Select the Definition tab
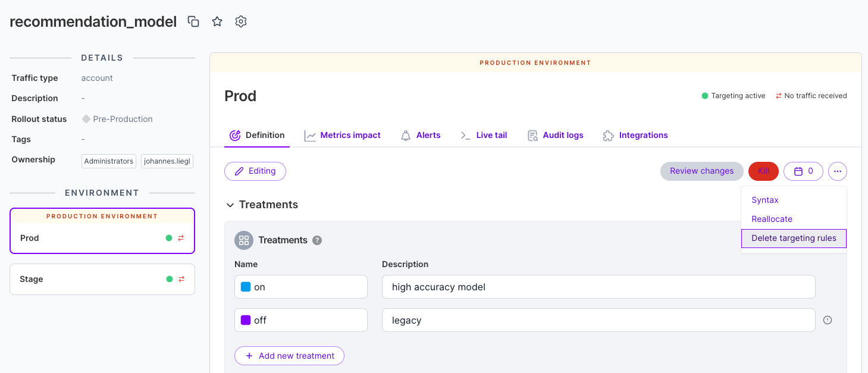Screen dimensions: 868x373 tap(257, 136)
